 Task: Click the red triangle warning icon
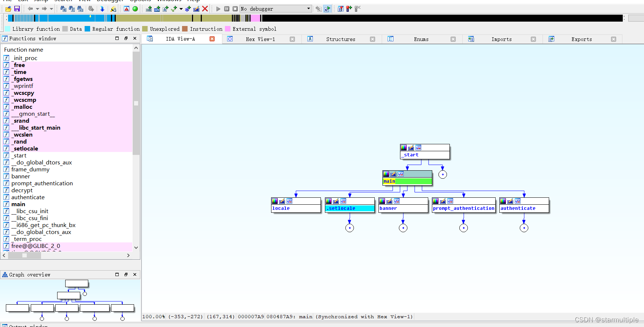coord(126,9)
